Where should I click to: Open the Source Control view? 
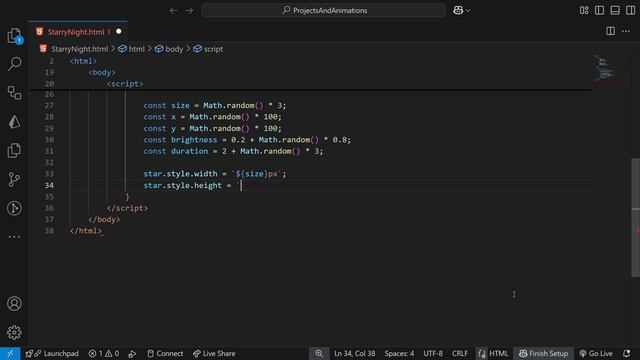14,179
